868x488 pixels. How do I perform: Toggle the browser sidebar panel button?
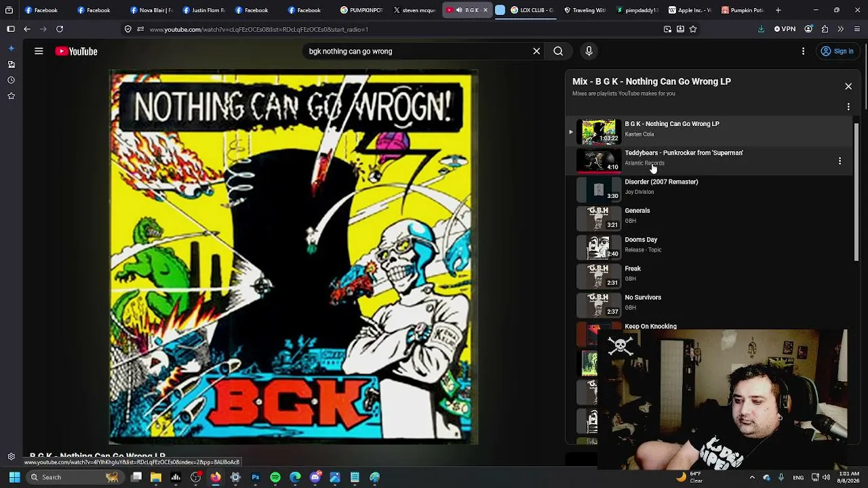11,29
